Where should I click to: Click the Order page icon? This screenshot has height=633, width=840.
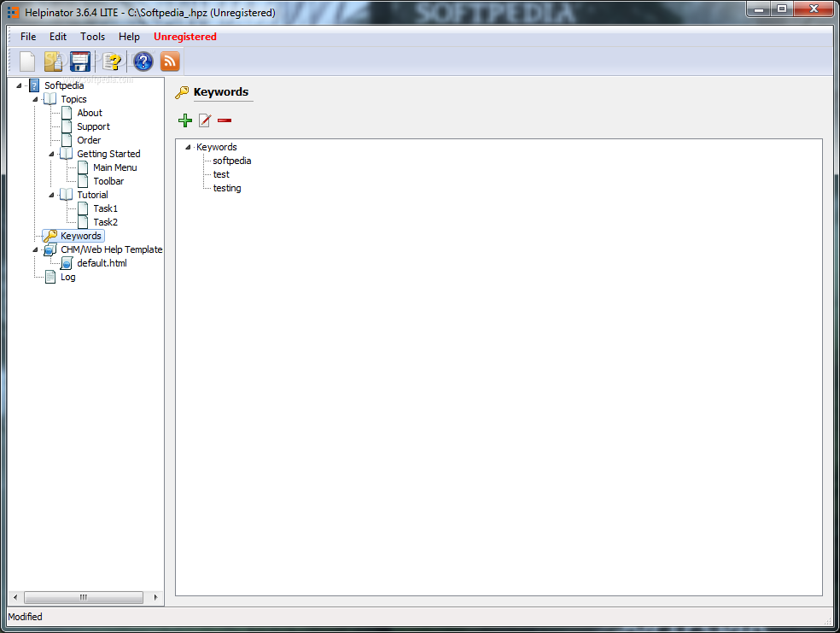[67, 140]
